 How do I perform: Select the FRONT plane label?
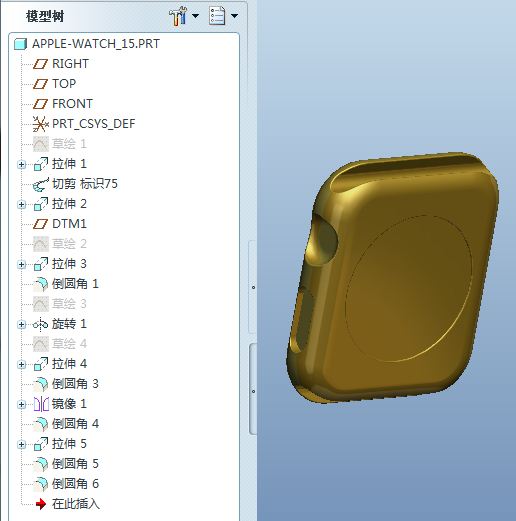72,104
